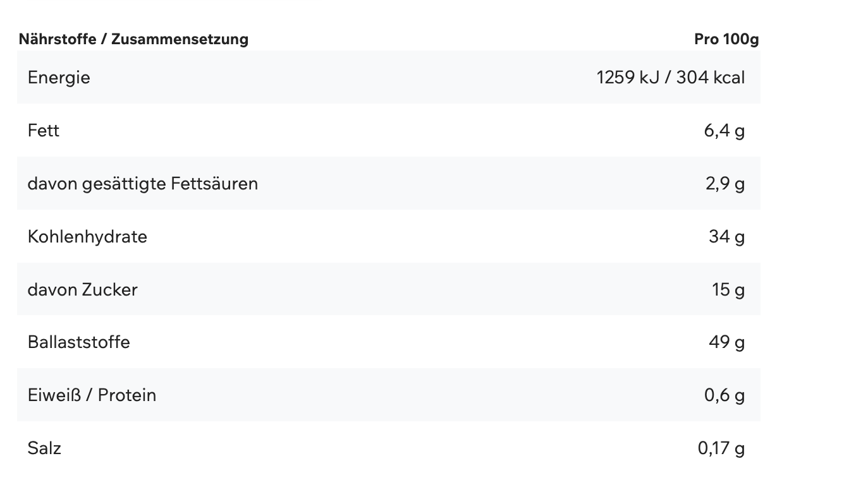This screenshot has height=504, width=856.
Task: Select the Kohlenhydrate row label
Action: [87, 237]
